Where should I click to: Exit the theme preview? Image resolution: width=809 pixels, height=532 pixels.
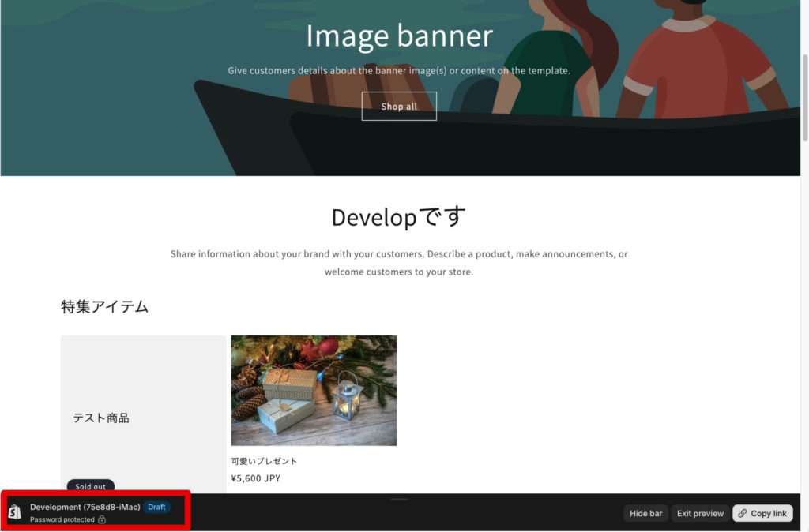coord(699,513)
